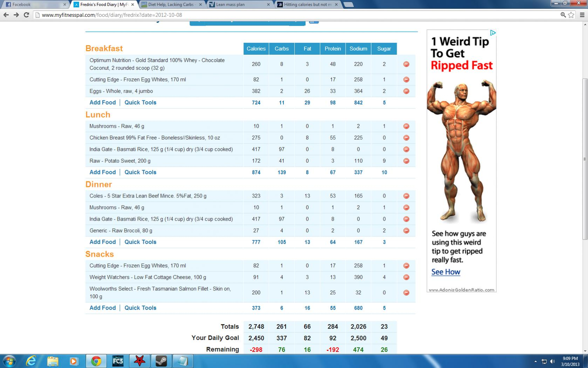
Task: Open a new browser tab
Action: point(348,5)
